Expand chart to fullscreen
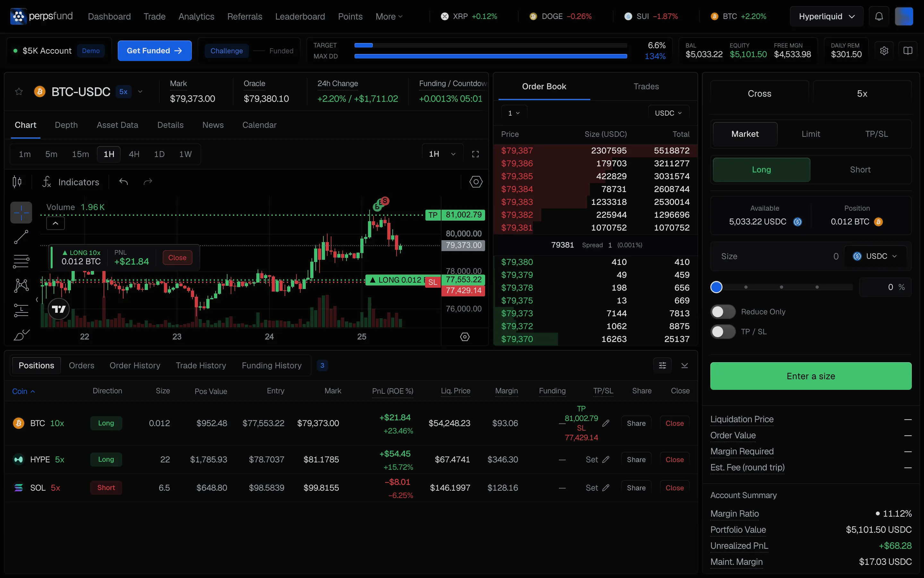 coord(475,154)
